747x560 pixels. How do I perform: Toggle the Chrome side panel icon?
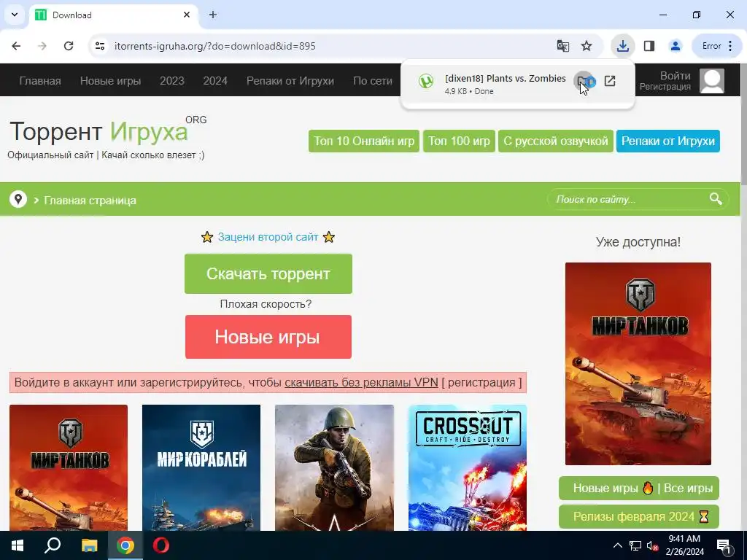[x=649, y=46]
